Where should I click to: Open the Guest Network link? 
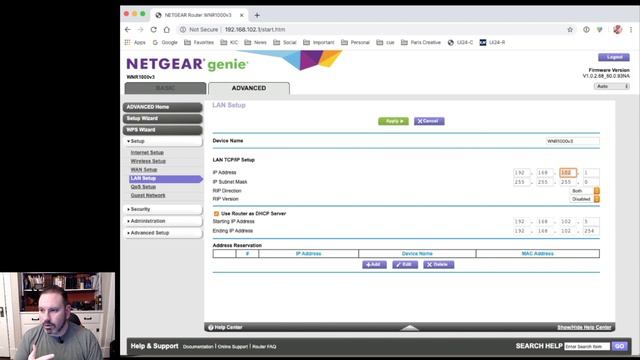pyautogui.click(x=148, y=196)
